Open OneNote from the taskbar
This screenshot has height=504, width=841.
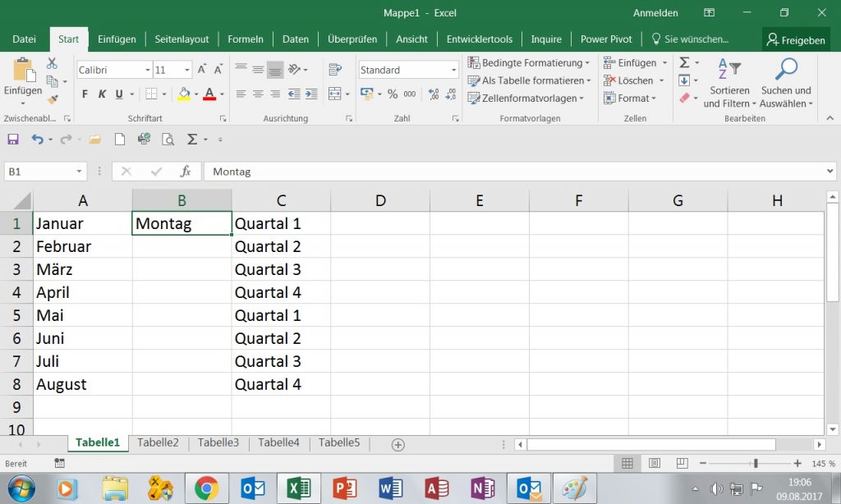pyautogui.click(x=483, y=488)
